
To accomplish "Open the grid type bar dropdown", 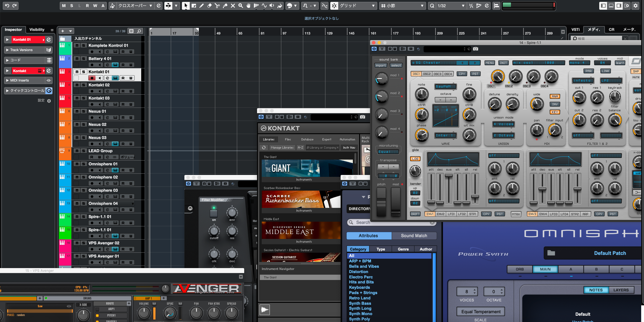I will [402, 6].
